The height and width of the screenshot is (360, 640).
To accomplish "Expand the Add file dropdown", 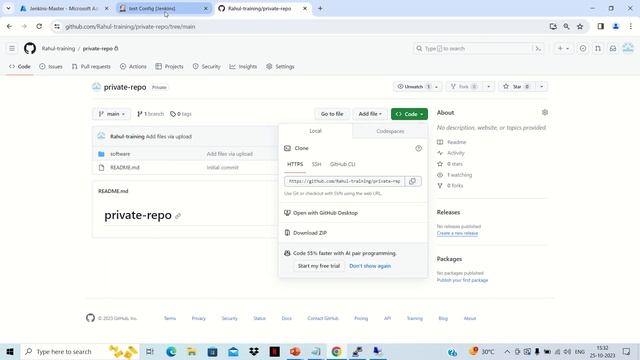I will tap(370, 114).
